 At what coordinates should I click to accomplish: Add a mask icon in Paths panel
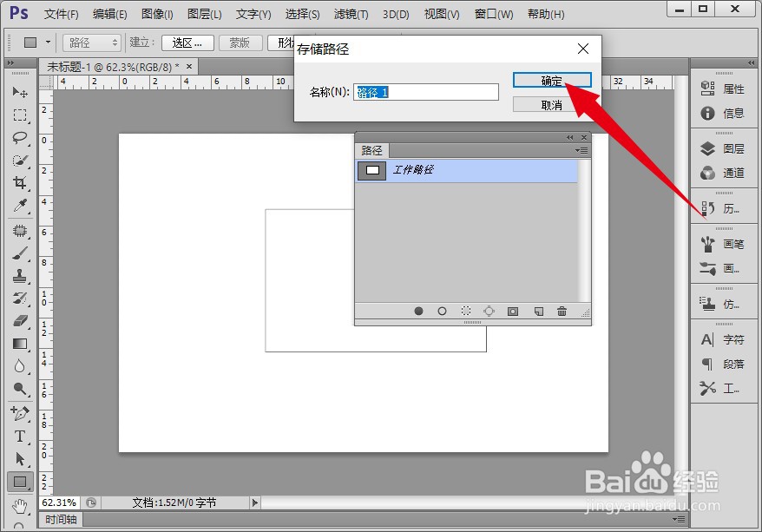(513, 312)
